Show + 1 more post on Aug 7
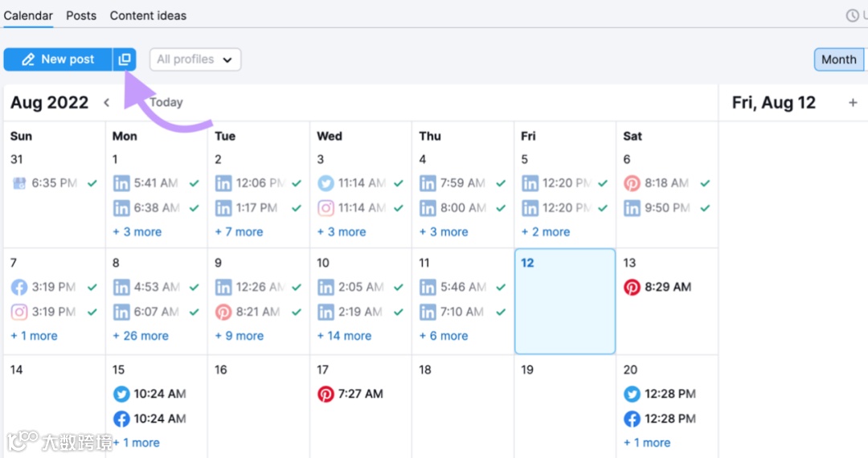Image resolution: width=868 pixels, height=458 pixels. pos(34,336)
